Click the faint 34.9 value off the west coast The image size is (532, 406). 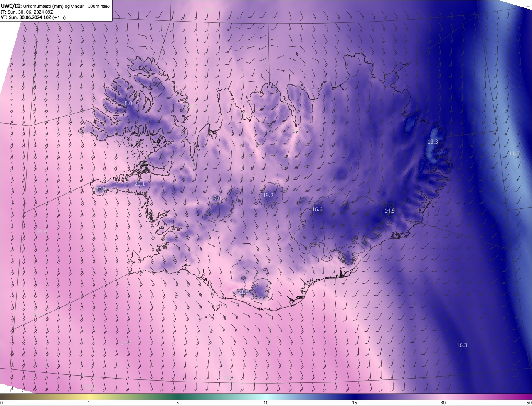[42, 231]
